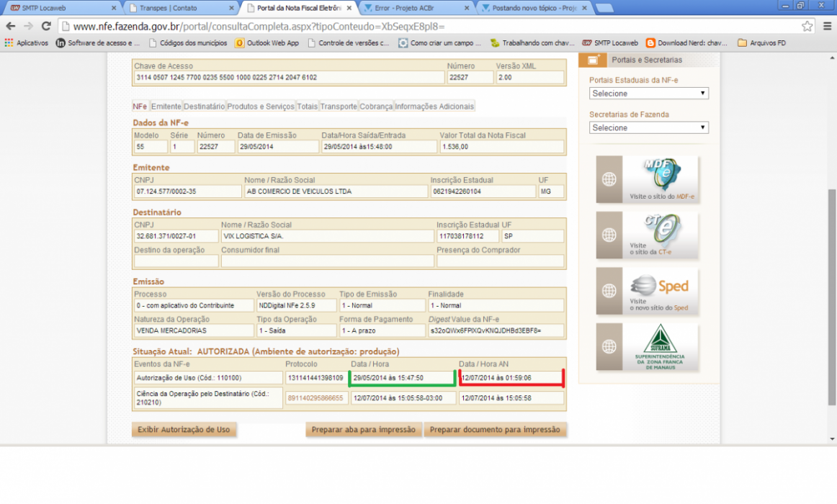
Task: Open the Informações Adicionais tab
Action: (434, 106)
